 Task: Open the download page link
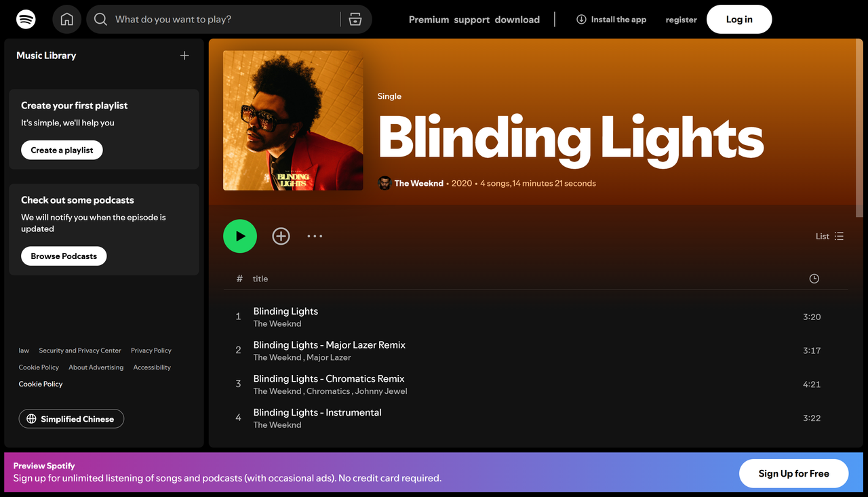point(517,20)
